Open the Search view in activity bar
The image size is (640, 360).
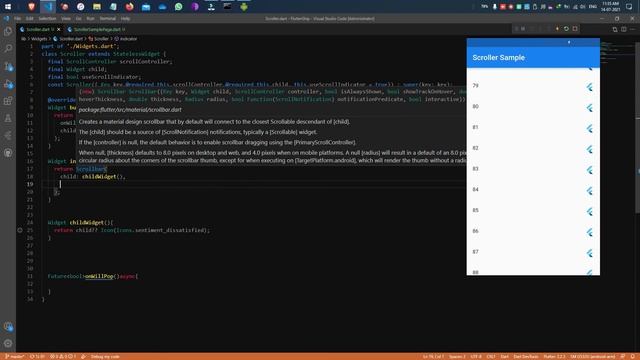(8, 49)
